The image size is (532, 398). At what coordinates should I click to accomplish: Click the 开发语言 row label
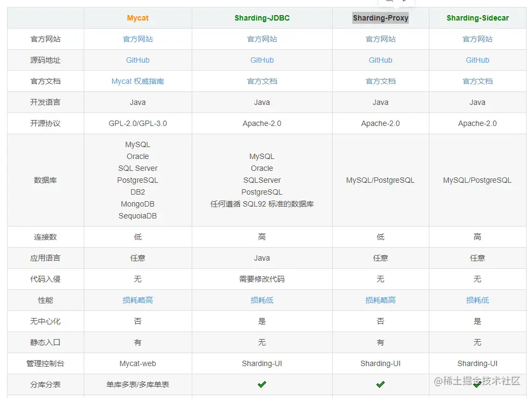(x=45, y=102)
